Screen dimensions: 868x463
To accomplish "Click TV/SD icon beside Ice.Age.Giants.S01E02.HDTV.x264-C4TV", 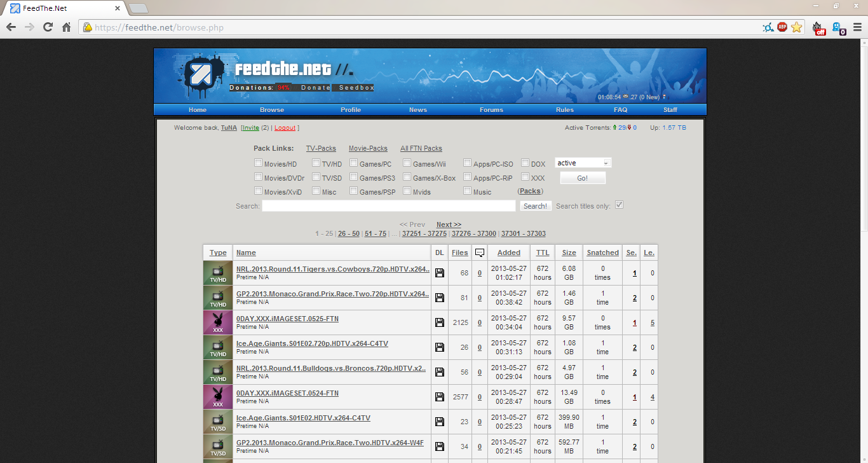I will pos(218,422).
